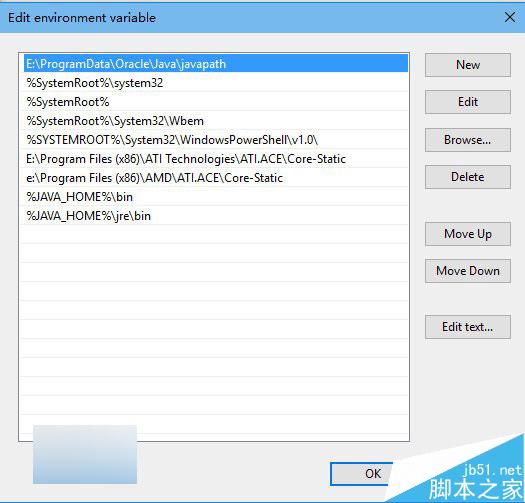Delete the selected path entry
Screen dimensions: 525x503
[468, 177]
